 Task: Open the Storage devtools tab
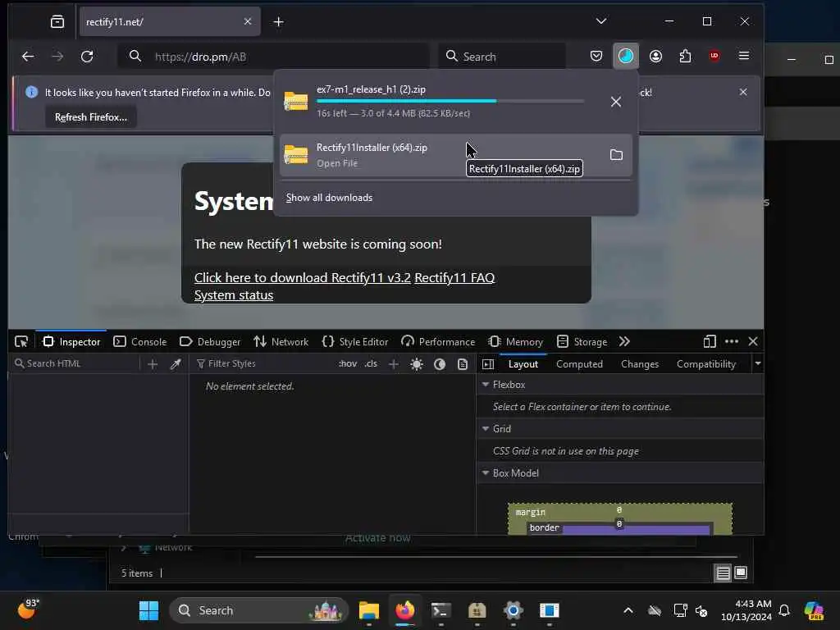(582, 342)
